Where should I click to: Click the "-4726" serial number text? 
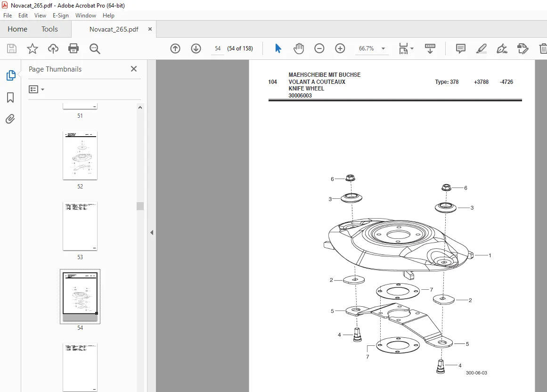(x=506, y=82)
